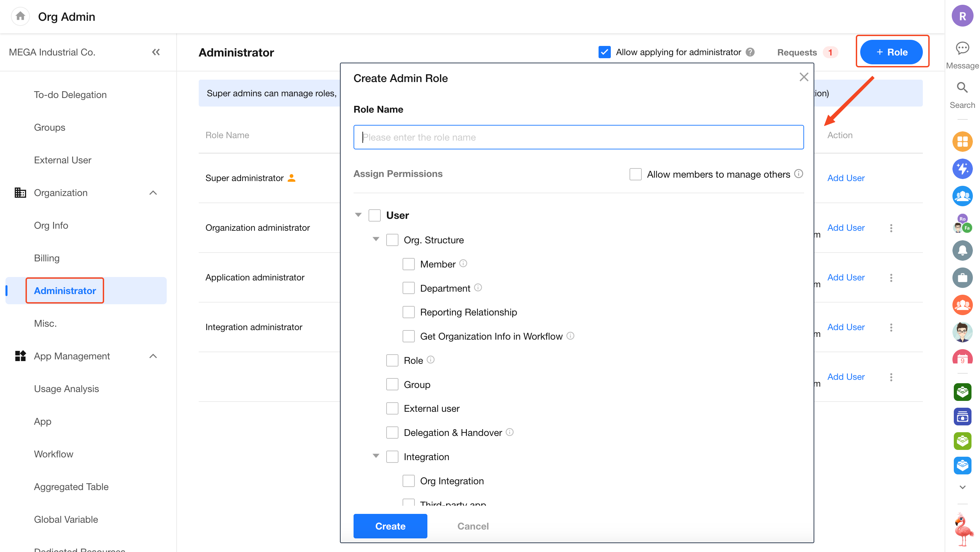980x552 pixels.
Task: Open the orange grid apps icon
Action: pos(962,142)
